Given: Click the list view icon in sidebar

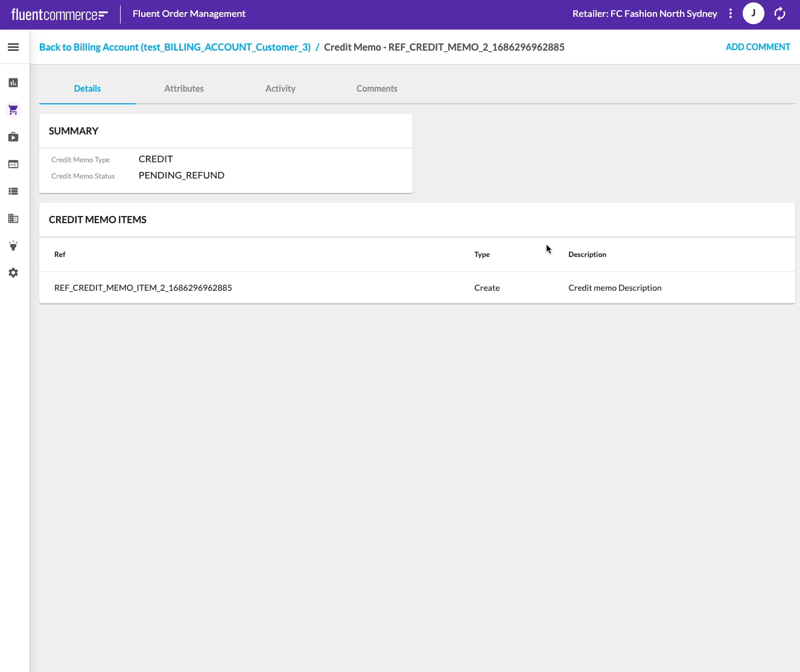Looking at the screenshot, I should [13, 191].
